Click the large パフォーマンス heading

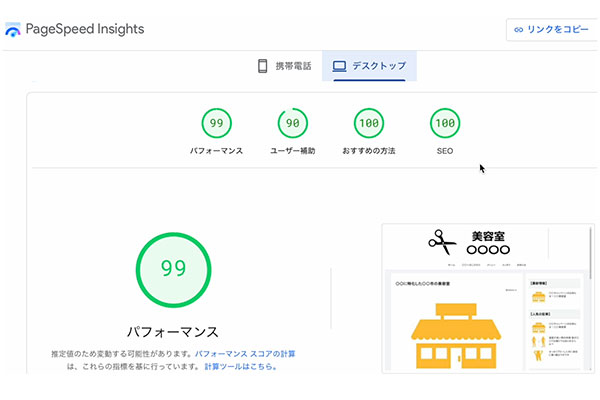pos(173,331)
